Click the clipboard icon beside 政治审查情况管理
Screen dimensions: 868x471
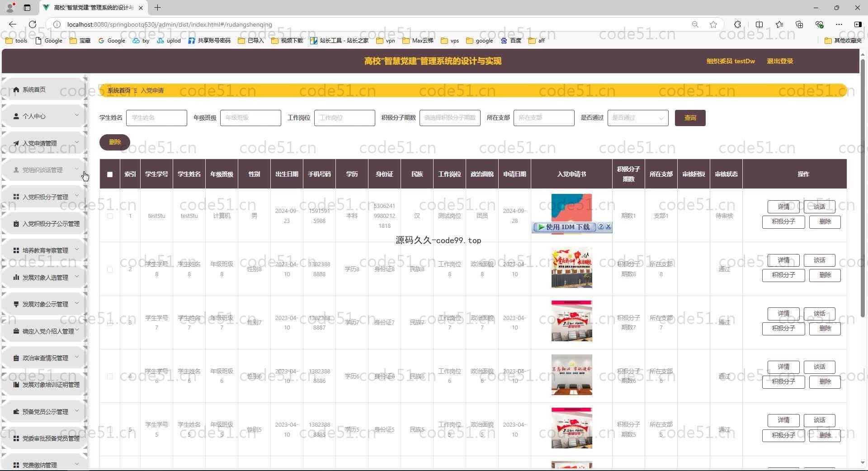point(16,358)
